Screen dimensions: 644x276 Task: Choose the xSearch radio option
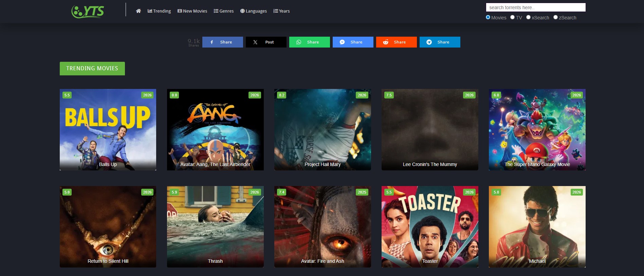coord(528,17)
